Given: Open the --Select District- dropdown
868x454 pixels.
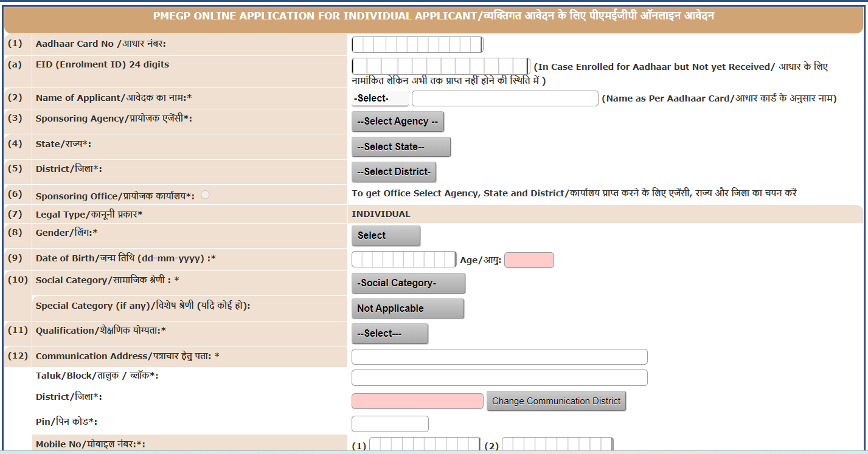Looking at the screenshot, I should point(394,172).
